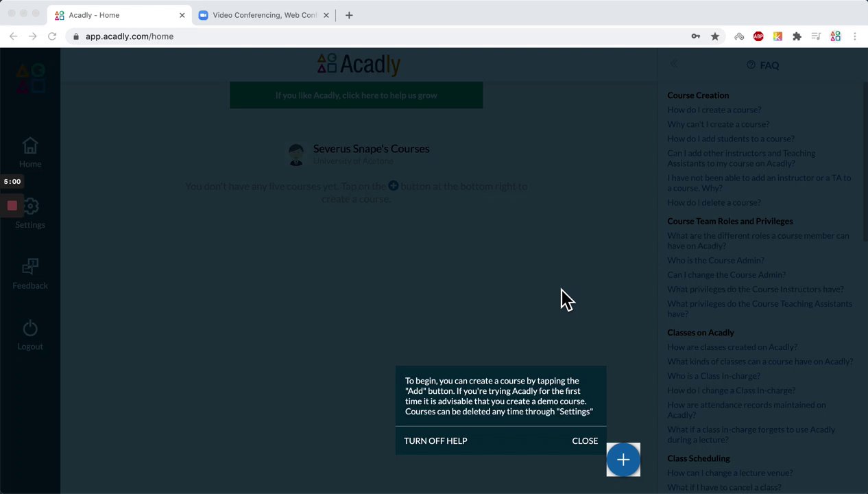Click the browser back arrow
868x494 pixels.
point(13,36)
